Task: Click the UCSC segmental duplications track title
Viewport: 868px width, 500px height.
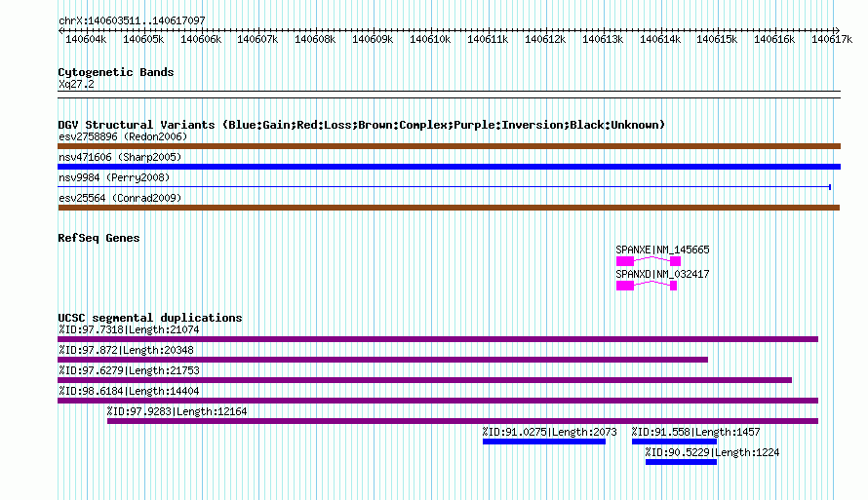Action: pos(150,318)
